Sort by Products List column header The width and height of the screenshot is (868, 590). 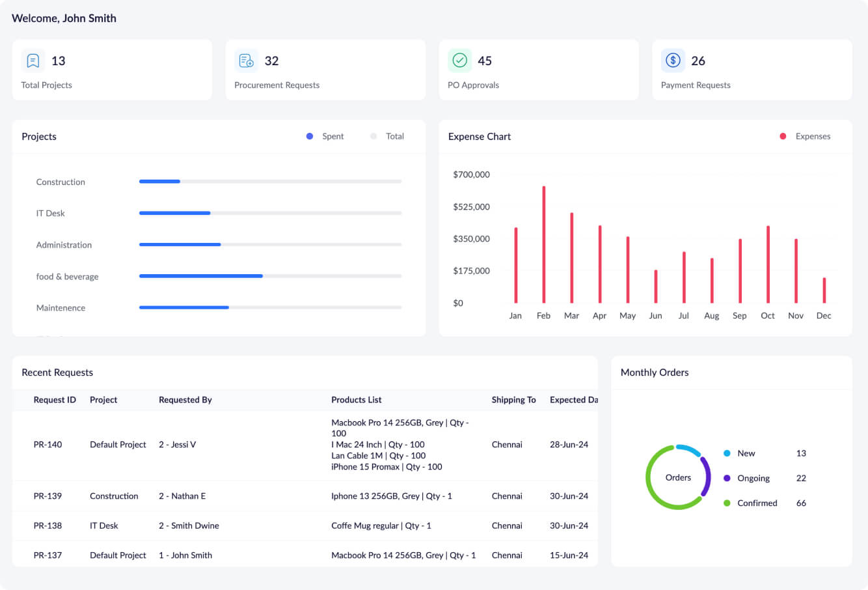[356, 400]
